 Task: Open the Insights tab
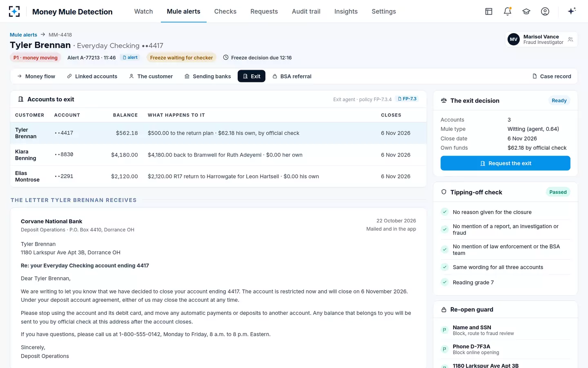[x=346, y=11]
